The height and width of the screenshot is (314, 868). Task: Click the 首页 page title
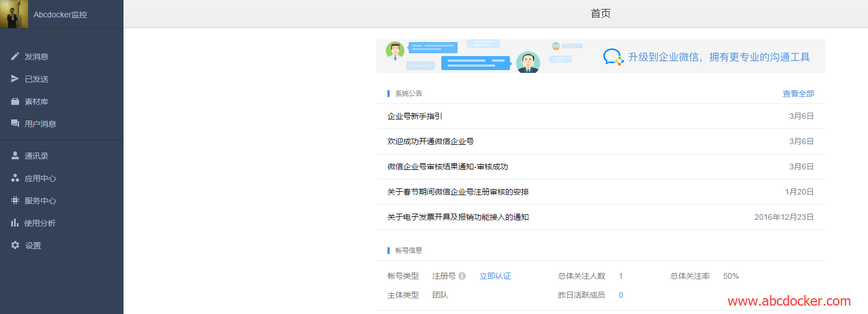601,13
